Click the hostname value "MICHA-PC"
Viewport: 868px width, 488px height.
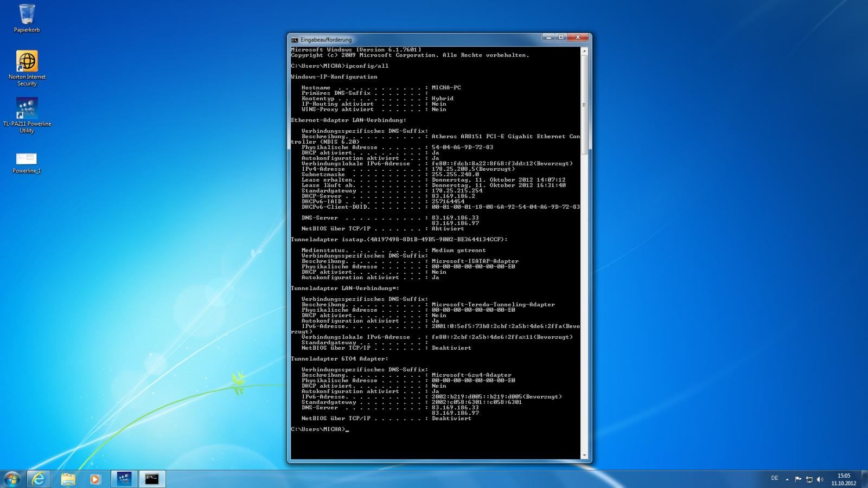click(446, 88)
